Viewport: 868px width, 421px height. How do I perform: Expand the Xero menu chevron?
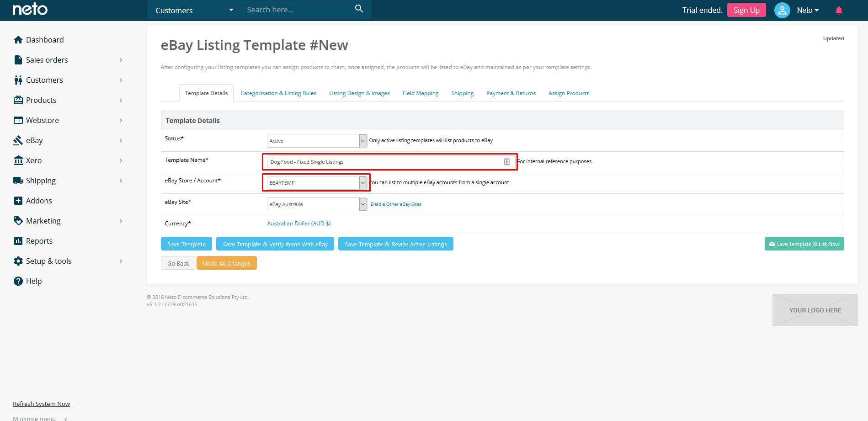point(121,160)
